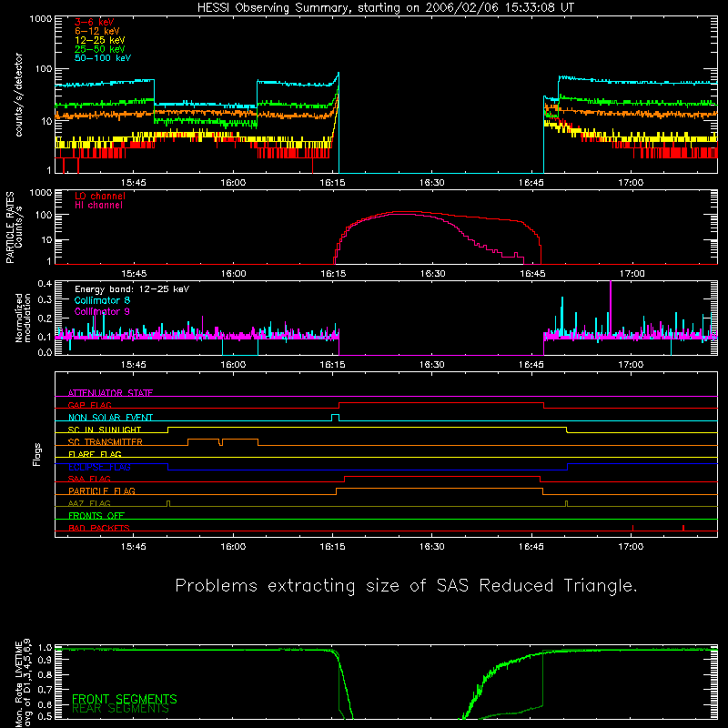This screenshot has width=728, height=728.
Task: Click the 'SC_TRANSMITTER' flag label
Action: (x=105, y=442)
